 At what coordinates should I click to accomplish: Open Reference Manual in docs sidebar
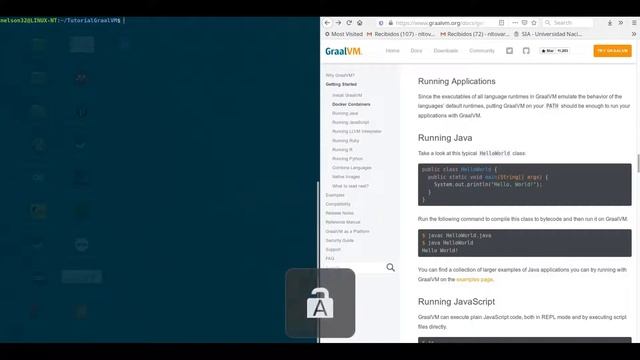pos(343,222)
